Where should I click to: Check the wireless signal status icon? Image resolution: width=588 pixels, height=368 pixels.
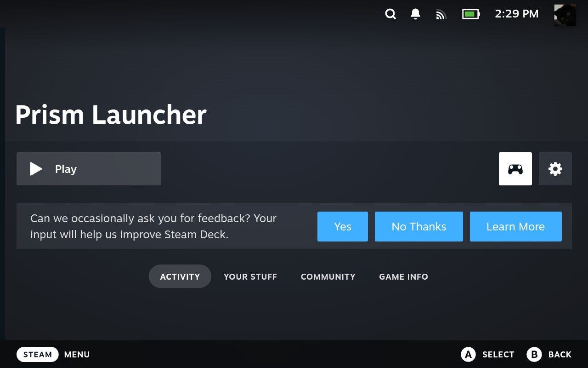[x=441, y=15]
